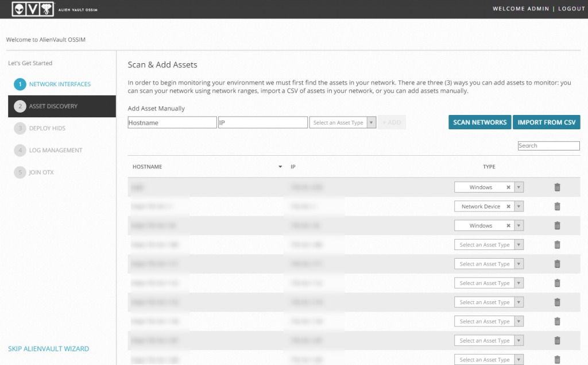The width and height of the screenshot is (588, 365).
Task: Delete the second Windows asset in the third row
Action: tap(557, 226)
